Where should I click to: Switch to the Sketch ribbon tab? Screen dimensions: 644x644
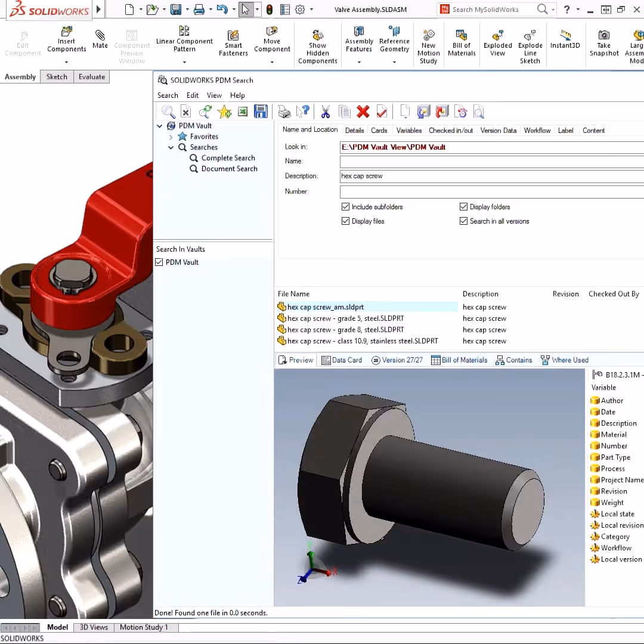pyautogui.click(x=57, y=77)
